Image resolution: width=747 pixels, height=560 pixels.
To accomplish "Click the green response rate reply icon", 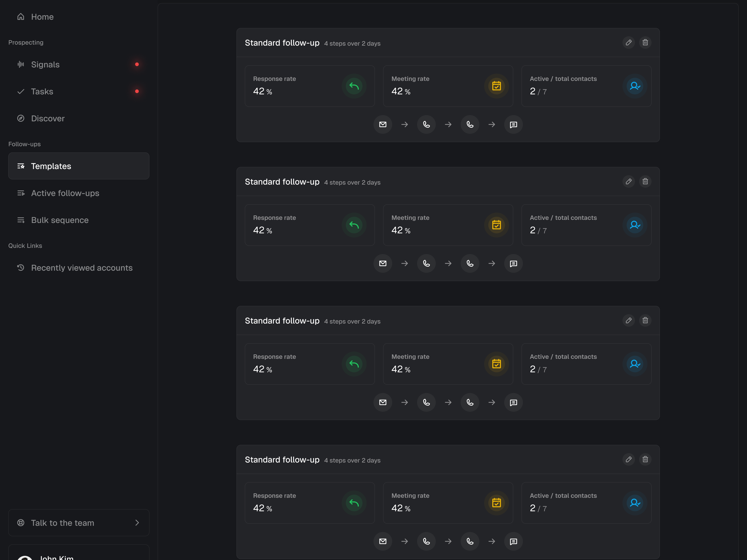I will (x=354, y=86).
